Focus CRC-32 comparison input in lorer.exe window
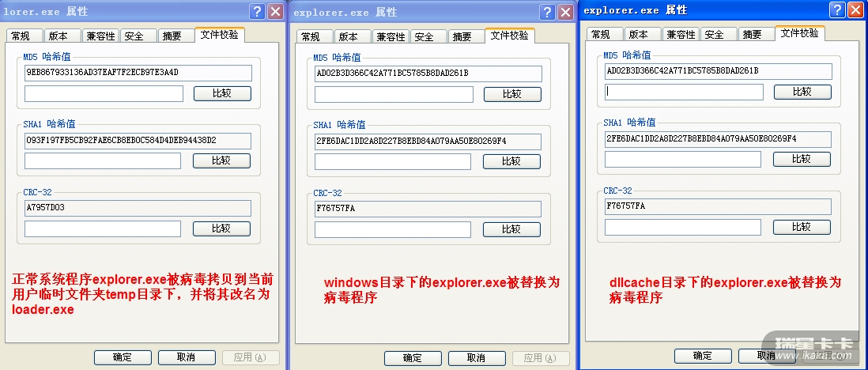 103,228
